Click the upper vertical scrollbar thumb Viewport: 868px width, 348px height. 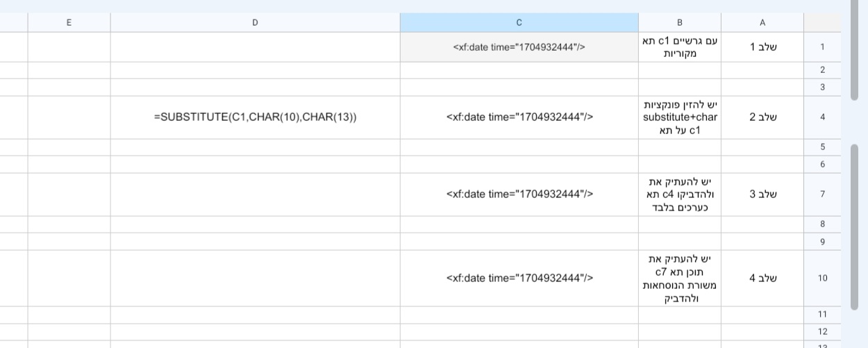click(x=854, y=50)
